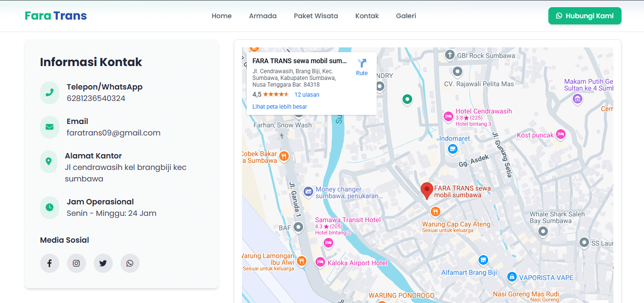Viewport: 644px width, 303px height.
Task: Click the Indomaret store marker
Action: [x=452, y=149]
